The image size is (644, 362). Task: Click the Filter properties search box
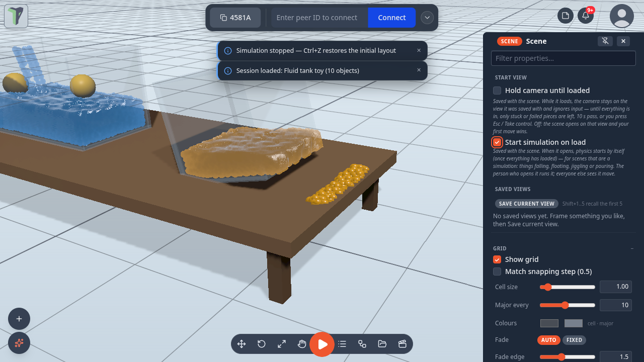564,58
